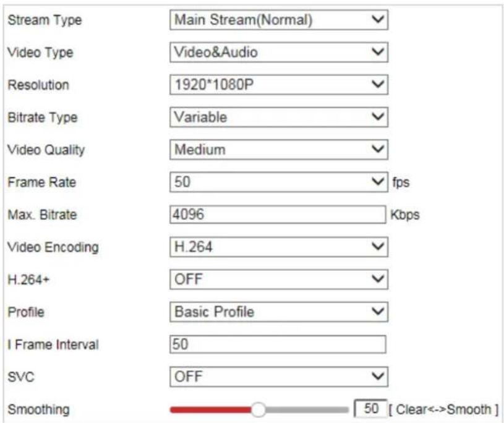Click the 'Kbps' unit text
The width and height of the screenshot is (504, 423).
pyautogui.click(x=405, y=215)
